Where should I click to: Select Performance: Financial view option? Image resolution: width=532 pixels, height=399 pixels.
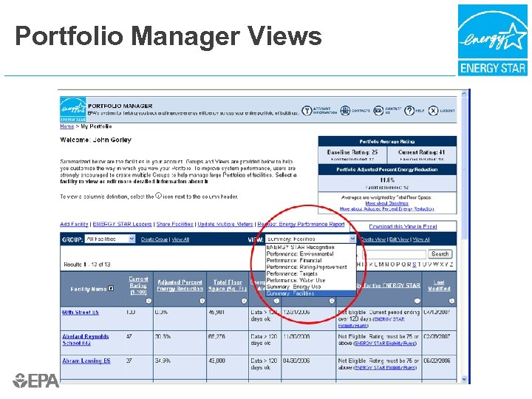(294, 261)
